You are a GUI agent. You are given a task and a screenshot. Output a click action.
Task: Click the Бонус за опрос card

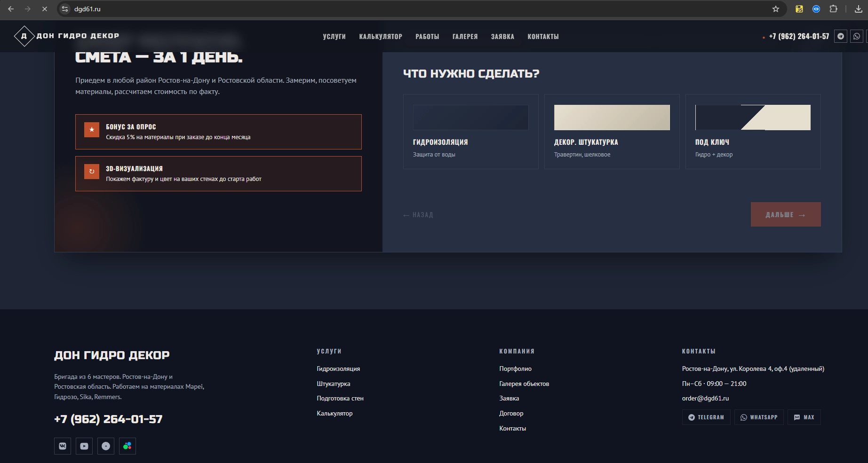pyautogui.click(x=218, y=132)
